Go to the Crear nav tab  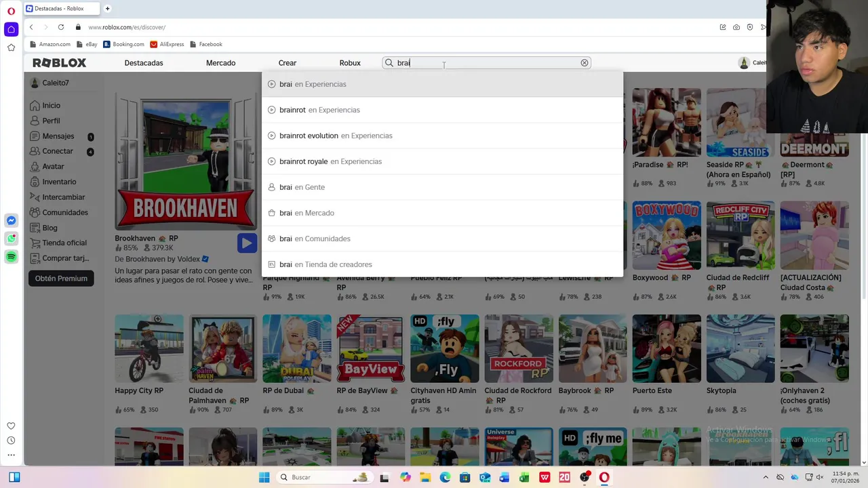tap(287, 63)
